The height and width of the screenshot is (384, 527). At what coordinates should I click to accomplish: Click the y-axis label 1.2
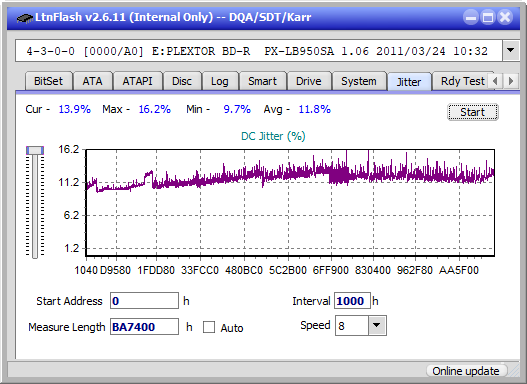pos(71,248)
